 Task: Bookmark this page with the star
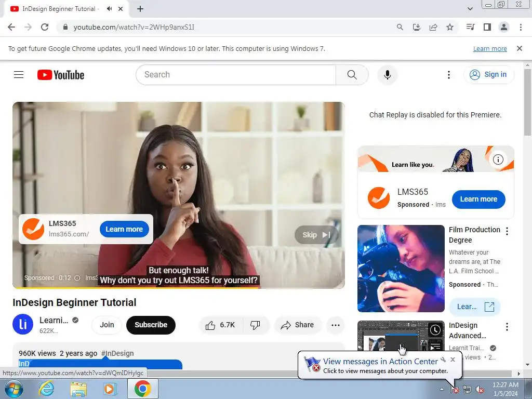(450, 27)
